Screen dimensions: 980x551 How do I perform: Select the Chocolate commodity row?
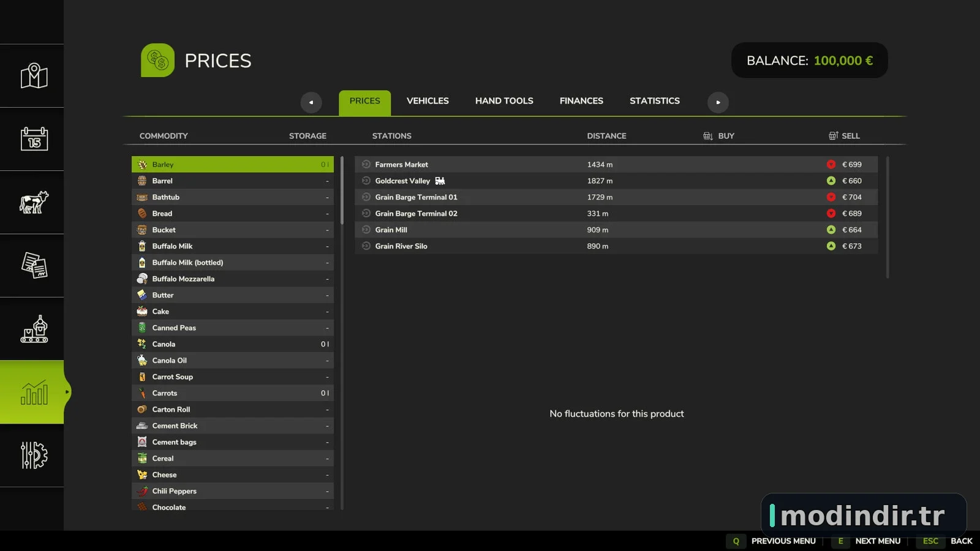[x=233, y=506]
